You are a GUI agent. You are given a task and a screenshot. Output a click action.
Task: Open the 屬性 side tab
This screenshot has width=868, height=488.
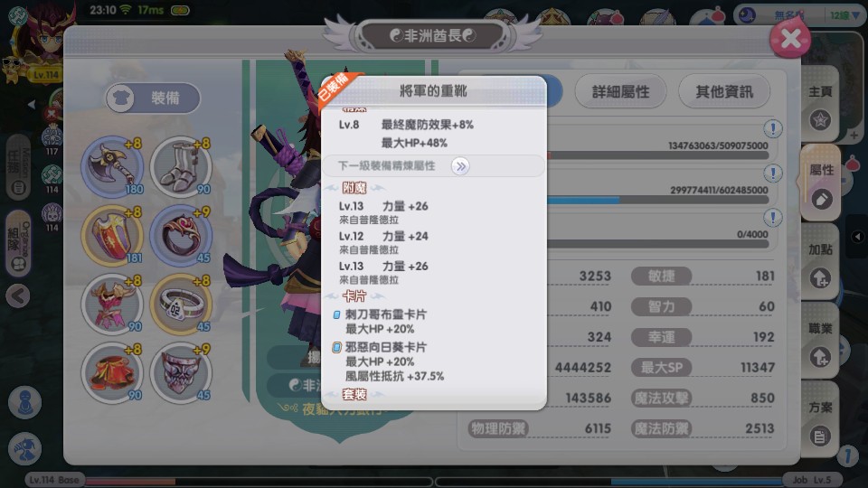coord(821,183)
